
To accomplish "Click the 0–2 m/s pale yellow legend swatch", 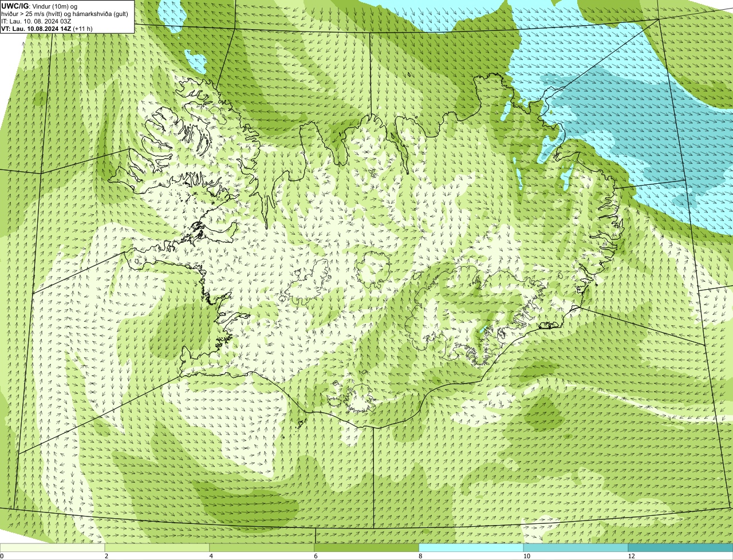I will click(52, 547).
